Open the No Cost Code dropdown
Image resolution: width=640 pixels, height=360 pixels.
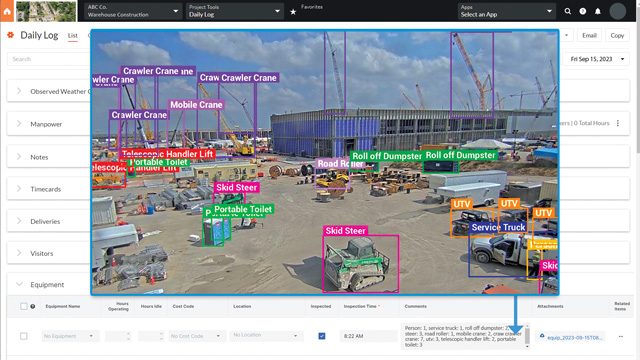click(196, 336)
